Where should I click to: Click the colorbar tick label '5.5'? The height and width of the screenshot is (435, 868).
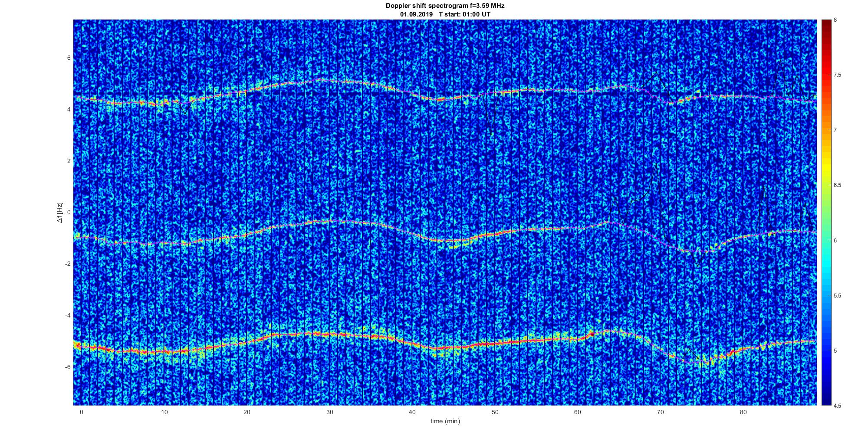(x=837, y=295)
